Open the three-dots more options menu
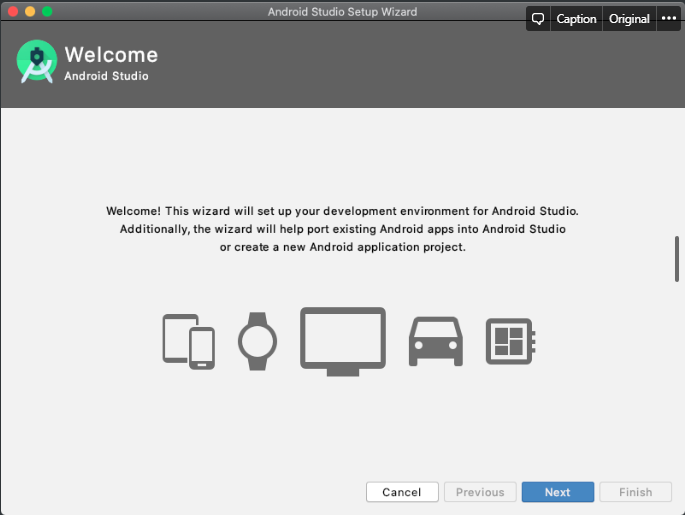 coord(668,19)
